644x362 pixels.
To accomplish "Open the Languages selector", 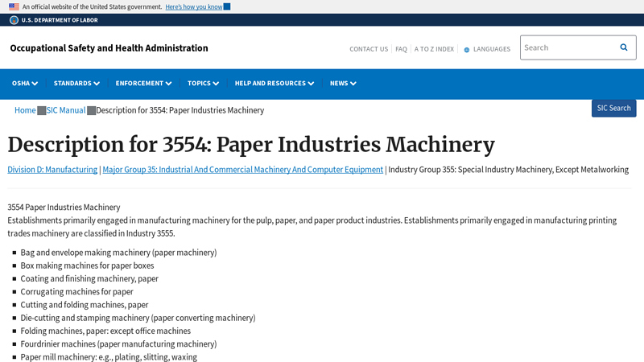I will [x=492, y=49].
